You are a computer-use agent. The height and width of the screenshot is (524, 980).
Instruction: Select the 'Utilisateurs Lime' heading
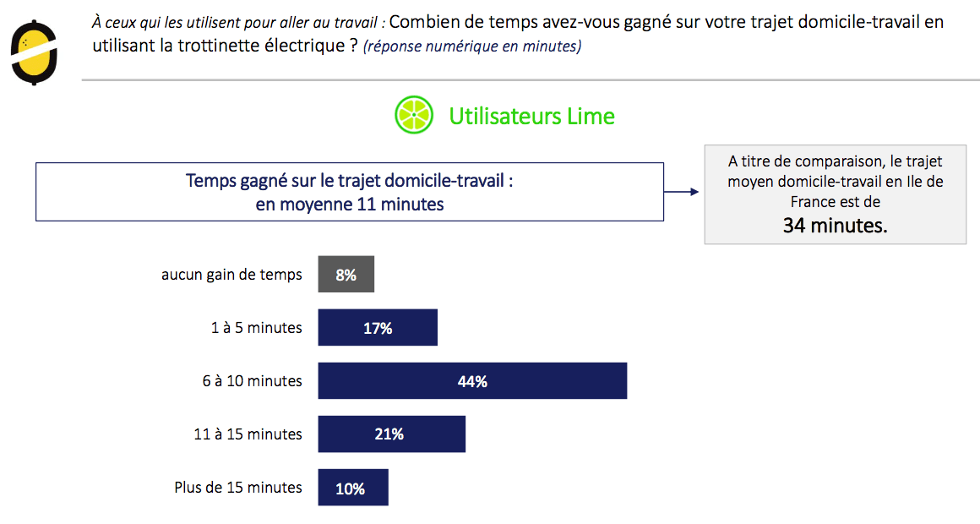pyautogui.click(x=532, y=117)
